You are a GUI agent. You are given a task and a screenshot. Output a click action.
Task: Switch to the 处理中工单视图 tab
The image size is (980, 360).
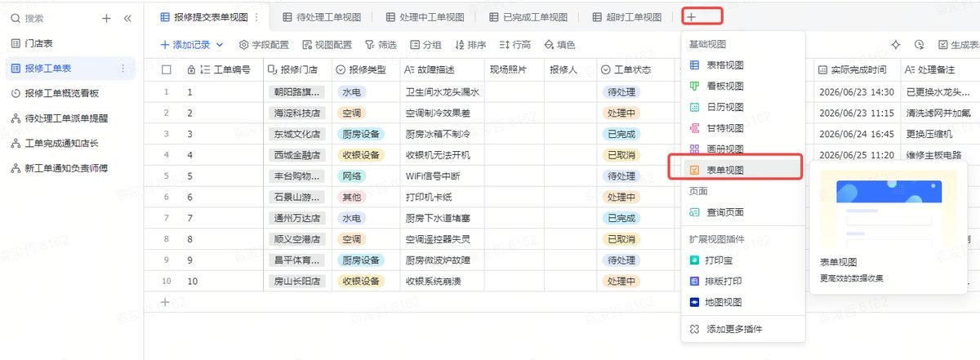click(x=425, y=17)
